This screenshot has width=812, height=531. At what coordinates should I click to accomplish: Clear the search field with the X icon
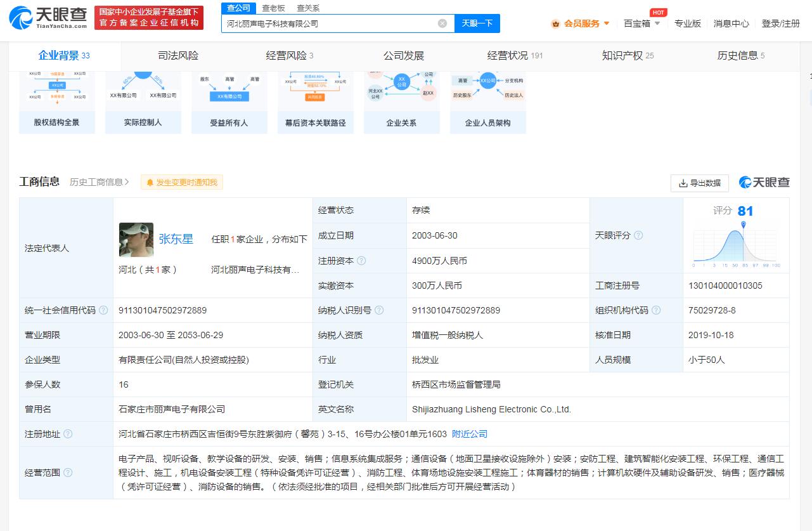(442, 23)
